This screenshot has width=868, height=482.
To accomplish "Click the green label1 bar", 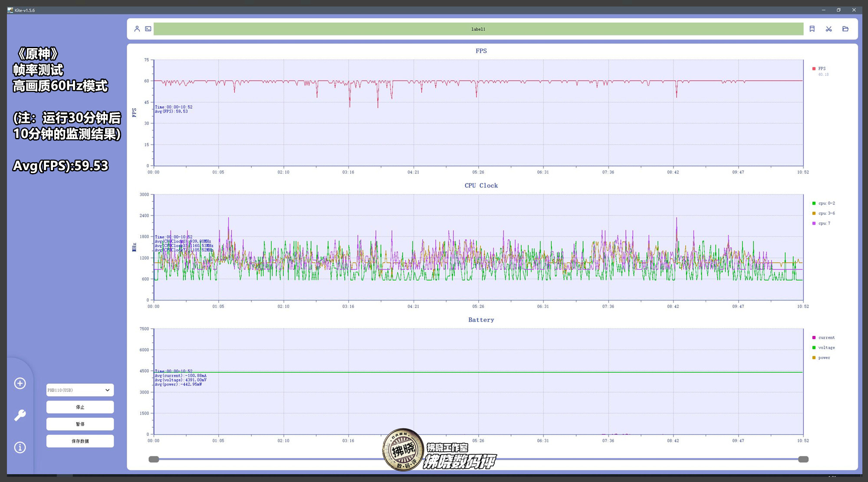I will 478,29.
